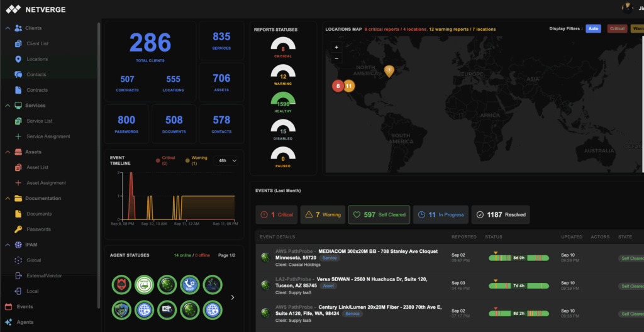Click the Events calendar icon in sidebar
The height and width of the screenshot is (332, 644).
point(9,307)
